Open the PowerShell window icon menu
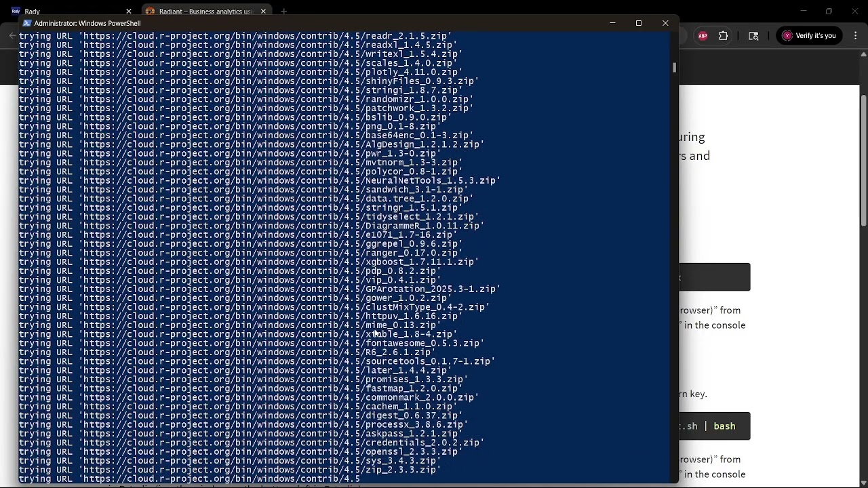Screen dimensions: 868x488 pyautogui.click(x=27, y=23)
